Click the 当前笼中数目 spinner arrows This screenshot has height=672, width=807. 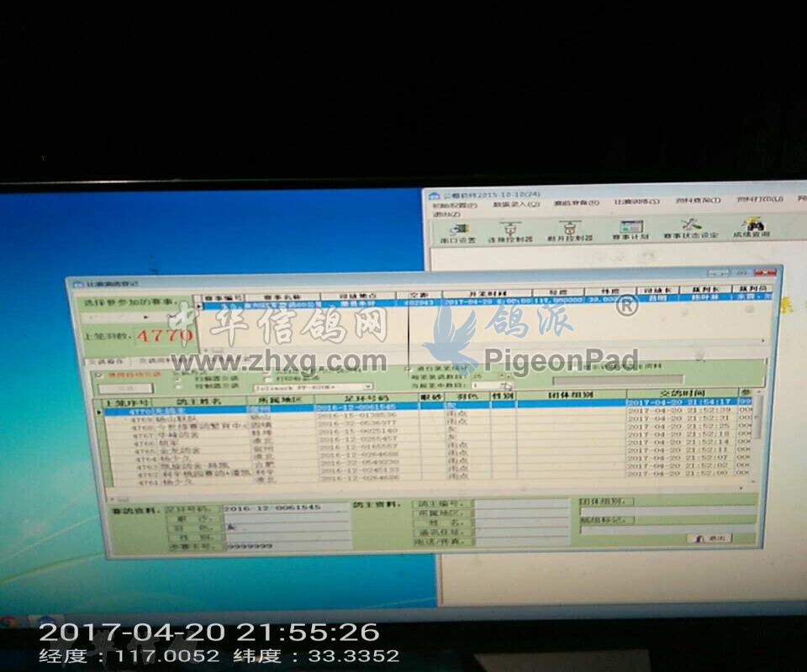tap(506, 385)
